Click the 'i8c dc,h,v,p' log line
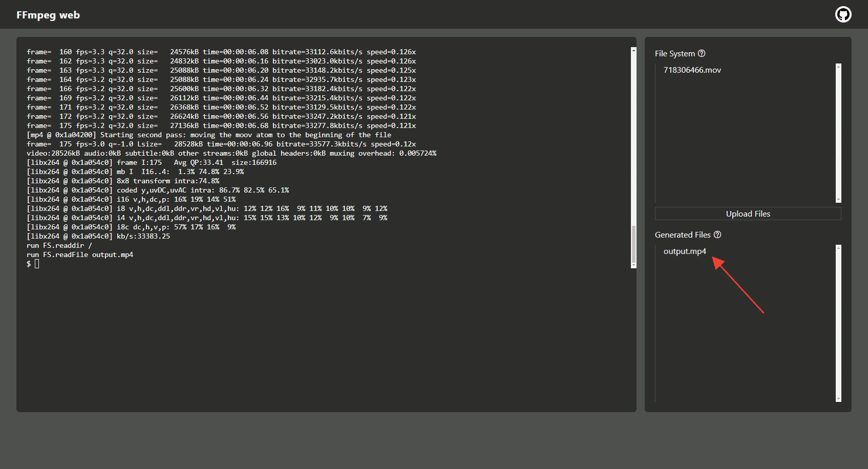This screenshot has width=868, height=469. tap(131, 227)
